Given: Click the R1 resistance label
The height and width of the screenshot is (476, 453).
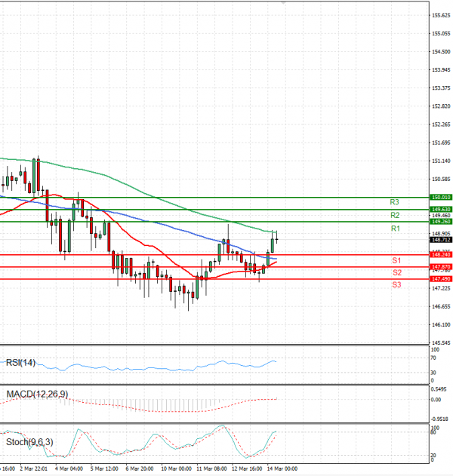Looking at the screenshot, I should [x=396, y=229].
